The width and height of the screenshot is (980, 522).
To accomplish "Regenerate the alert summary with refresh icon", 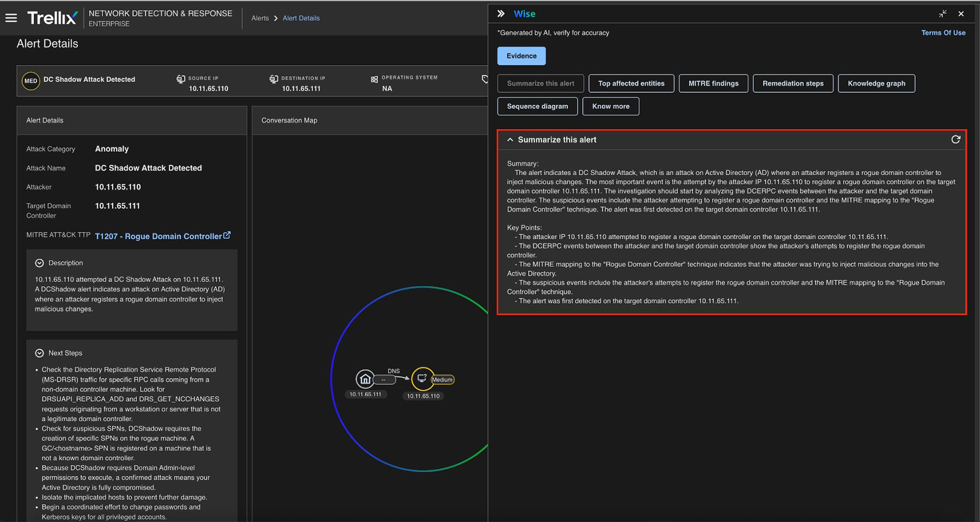I will pyautogui.click(x=955, y=140).
